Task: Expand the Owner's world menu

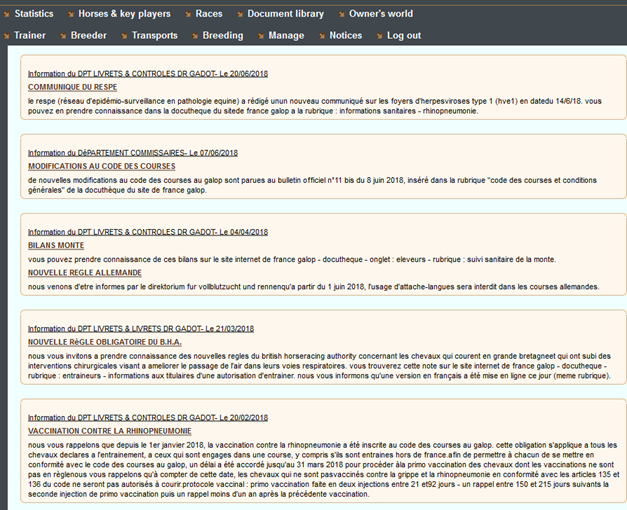Action: coord(380,14)
